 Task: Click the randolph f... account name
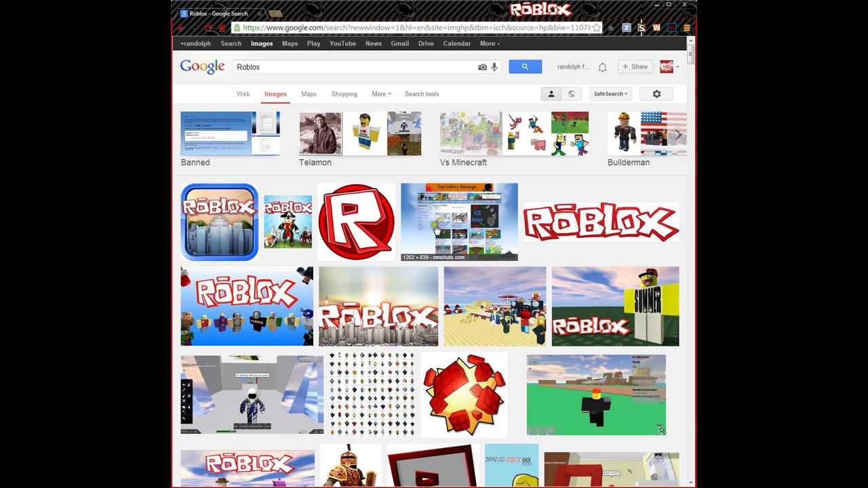[573, 67]
